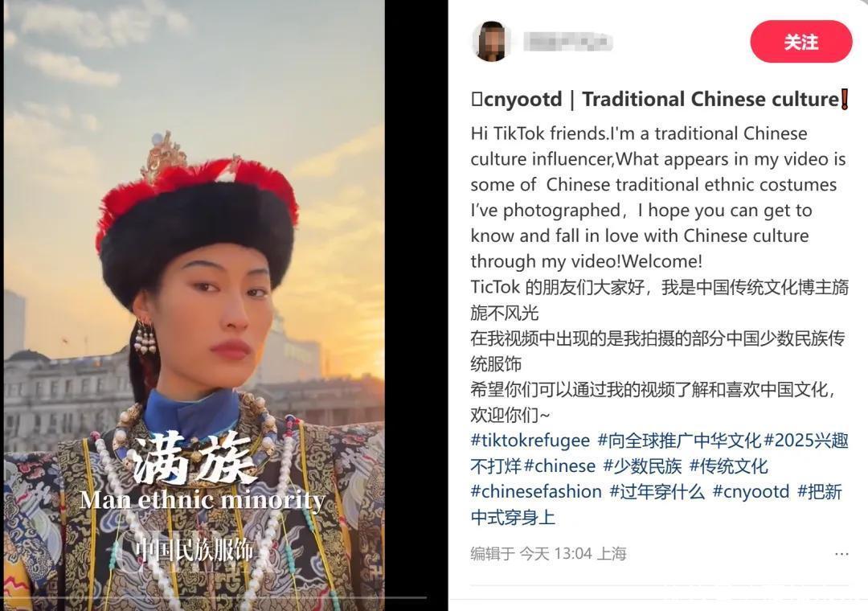Open the three-dot more options menu
Screen dimensions: 868x611
click(841, 554)
